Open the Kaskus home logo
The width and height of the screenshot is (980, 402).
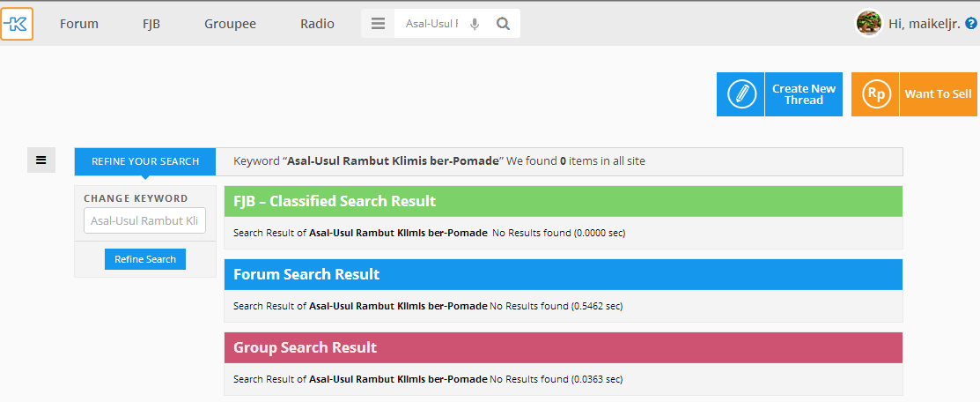coord(16,24)
